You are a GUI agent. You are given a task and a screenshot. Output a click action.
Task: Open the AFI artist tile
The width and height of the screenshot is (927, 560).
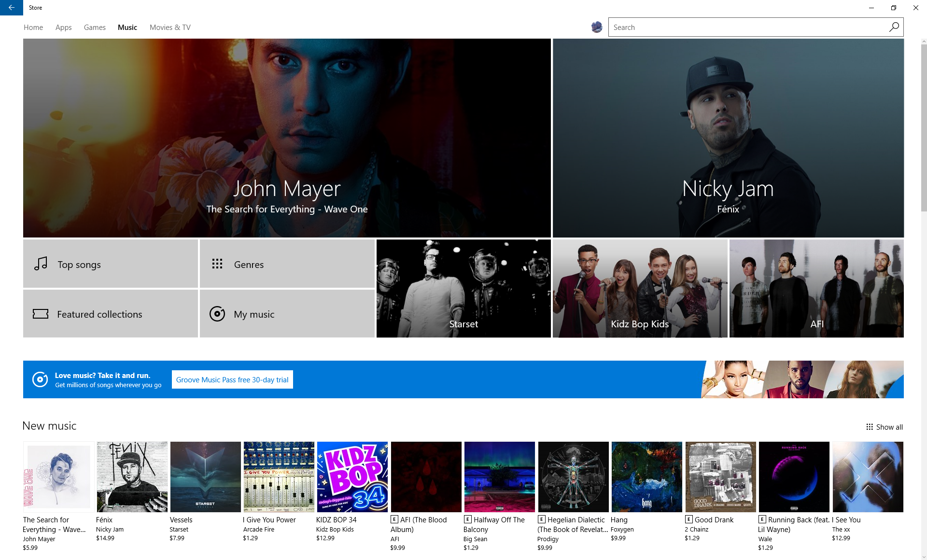(816, 288)
